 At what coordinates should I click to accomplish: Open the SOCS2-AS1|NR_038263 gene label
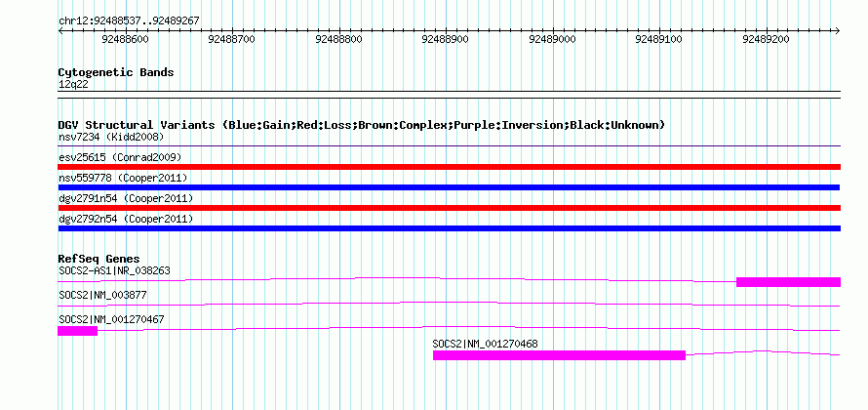[114, 271]
